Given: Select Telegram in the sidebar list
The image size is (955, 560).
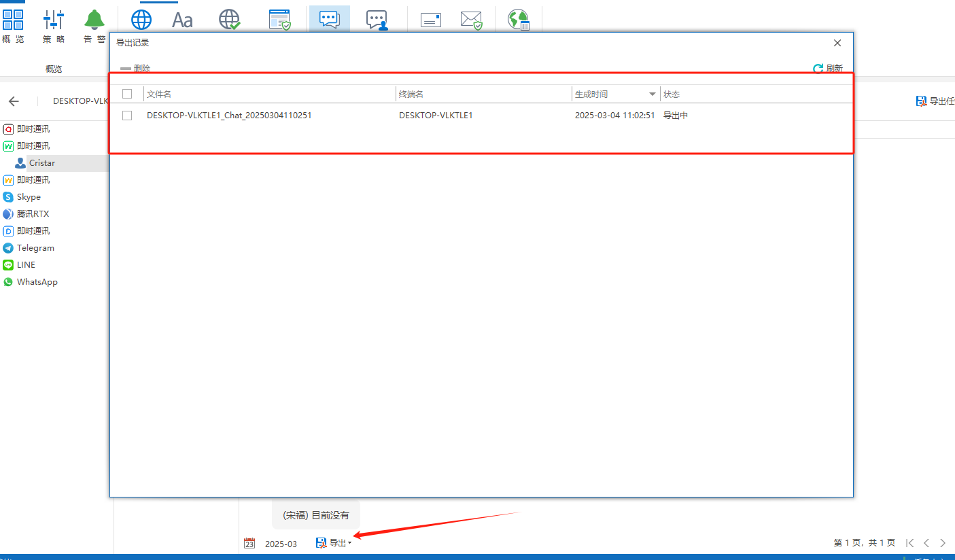Looking at the screenshot, I should pos(35,248).
